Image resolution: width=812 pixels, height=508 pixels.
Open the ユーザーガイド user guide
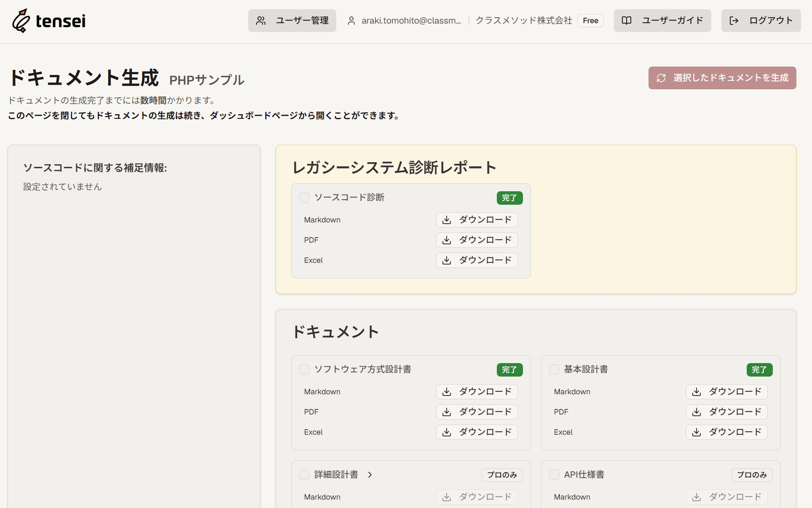click(662, 21)
